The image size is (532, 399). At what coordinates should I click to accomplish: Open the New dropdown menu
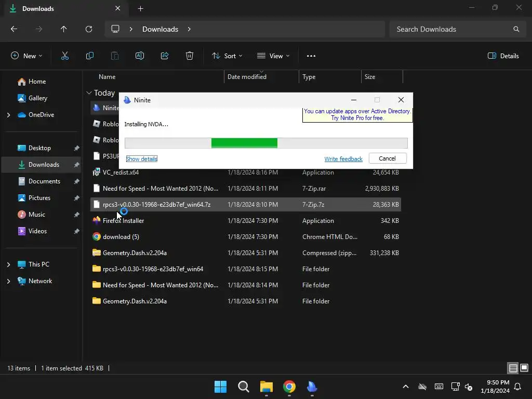27,56
